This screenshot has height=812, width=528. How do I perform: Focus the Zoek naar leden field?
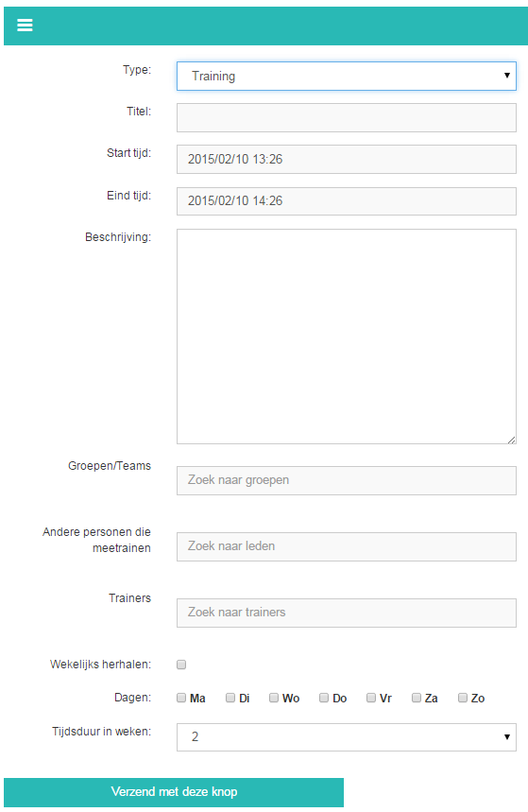[x=347, y=547]
